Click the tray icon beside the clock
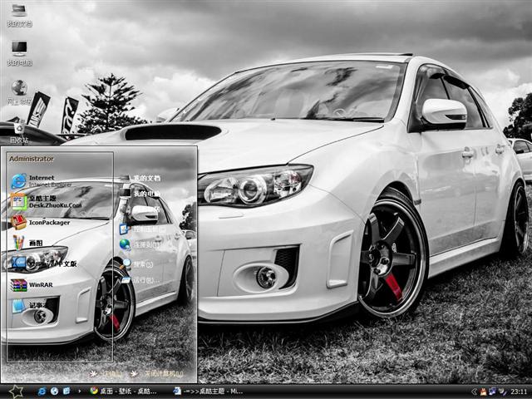The width and height of the screenshot is (532, 399). 502,392
